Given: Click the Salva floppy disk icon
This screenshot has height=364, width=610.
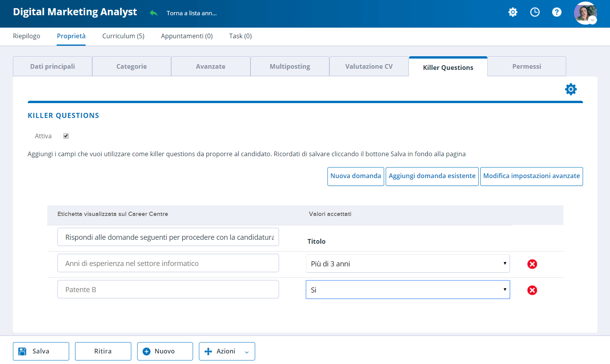Looking at the screenshot, I should 23,351.
